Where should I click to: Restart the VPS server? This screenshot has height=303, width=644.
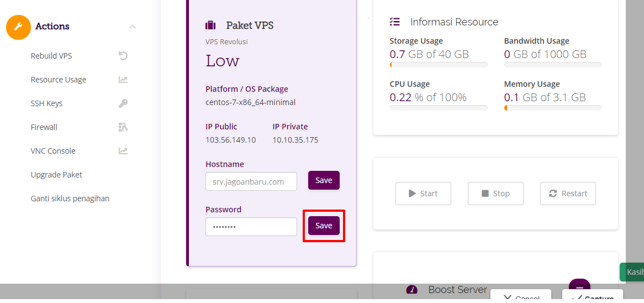pyautogui.click(x=568, y=193)
